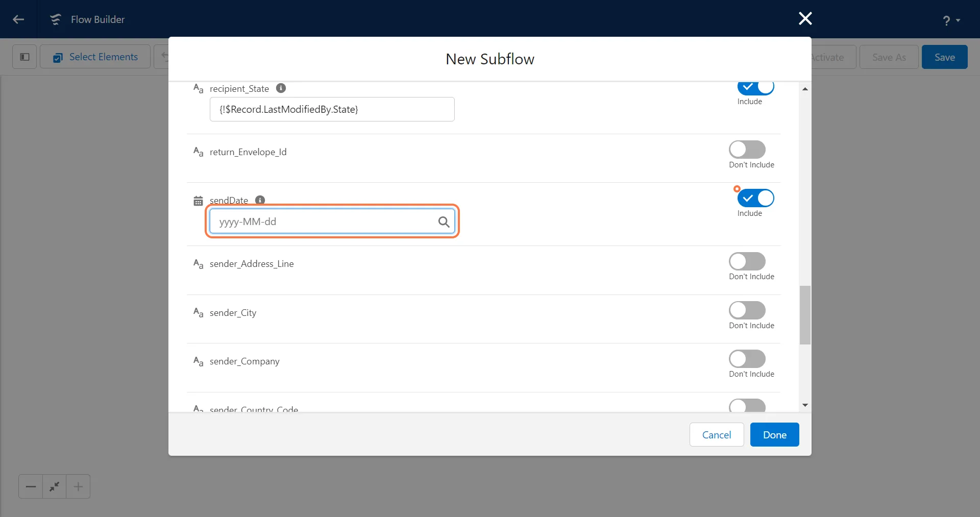Click the fit-to-view canvas icon

tap(55, 486)
